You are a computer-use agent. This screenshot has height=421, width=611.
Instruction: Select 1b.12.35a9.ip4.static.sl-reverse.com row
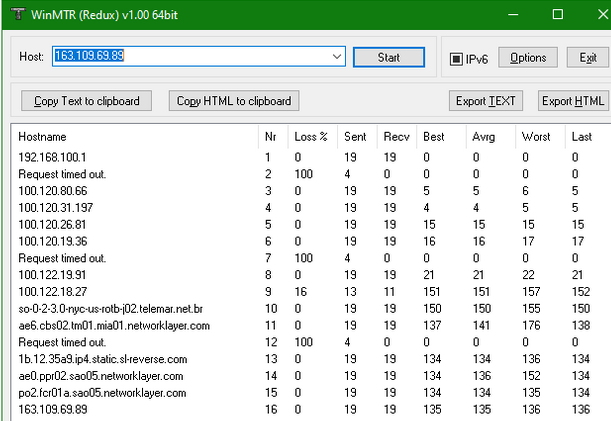[x=311, y=359]
